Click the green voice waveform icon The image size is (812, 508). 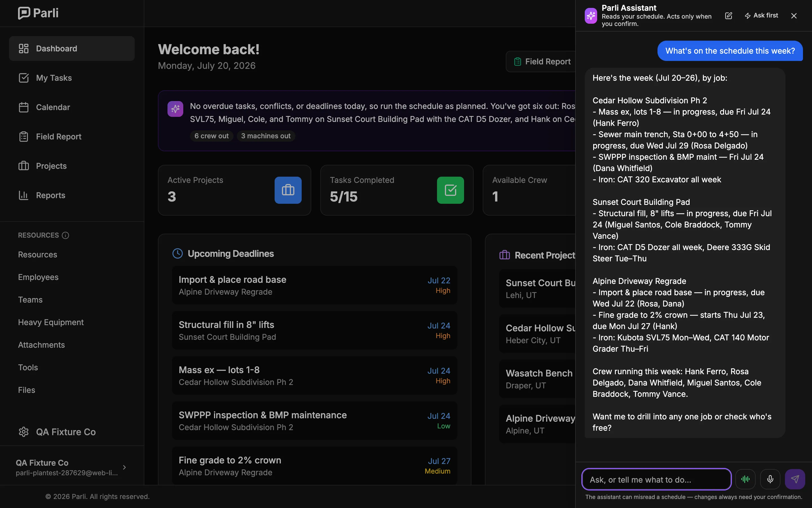coord(745,479)
